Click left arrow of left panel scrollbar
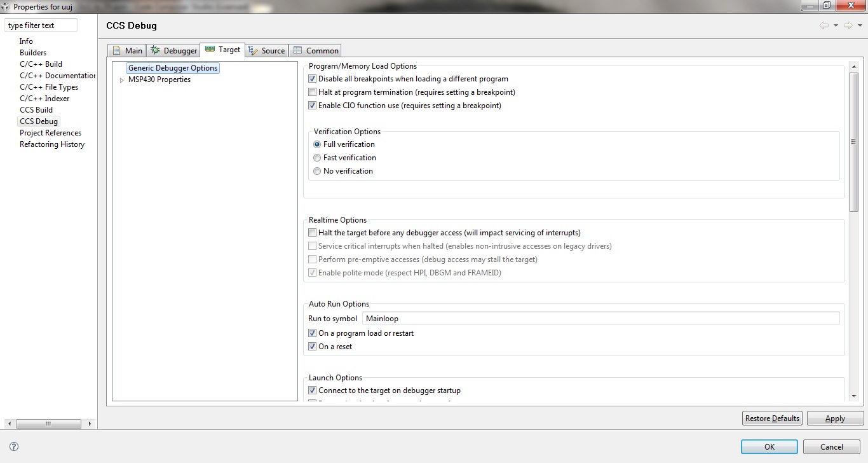868x463 pixels. coord(10,424)
